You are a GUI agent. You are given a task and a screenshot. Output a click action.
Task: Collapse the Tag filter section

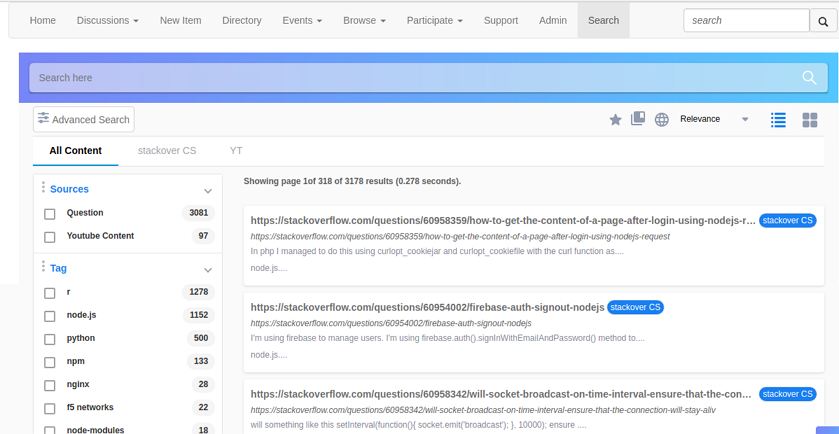(x=208, y=270)
